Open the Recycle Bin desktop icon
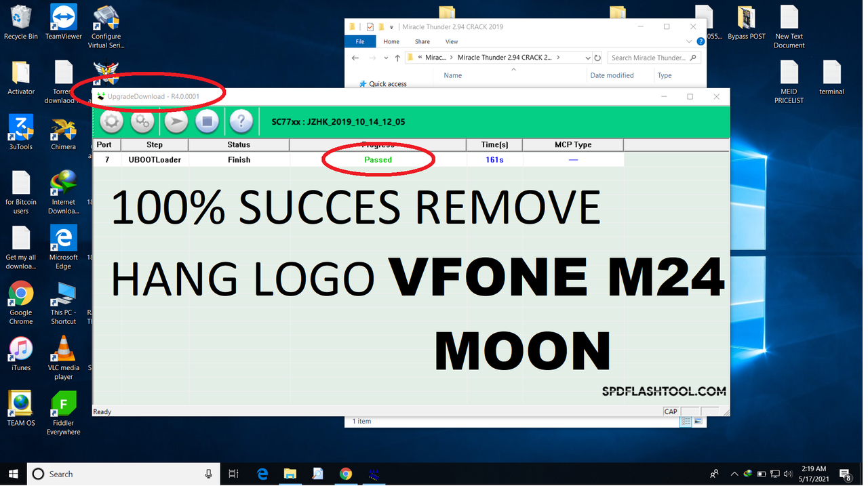868x486 pixels. [21, 22]
